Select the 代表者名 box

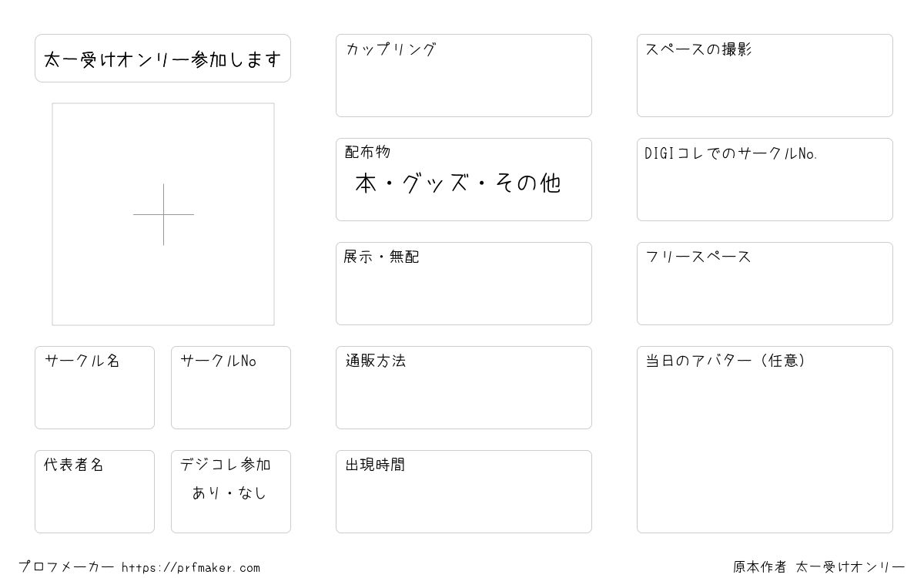[95, 492]
